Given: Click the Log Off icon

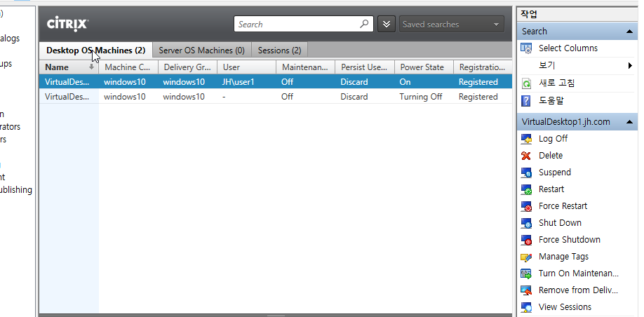Looking at the screenshot, I should click(526, 139).
